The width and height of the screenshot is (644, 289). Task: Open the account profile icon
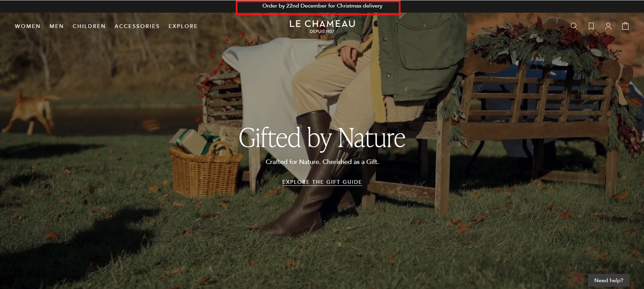click(608, 26)
